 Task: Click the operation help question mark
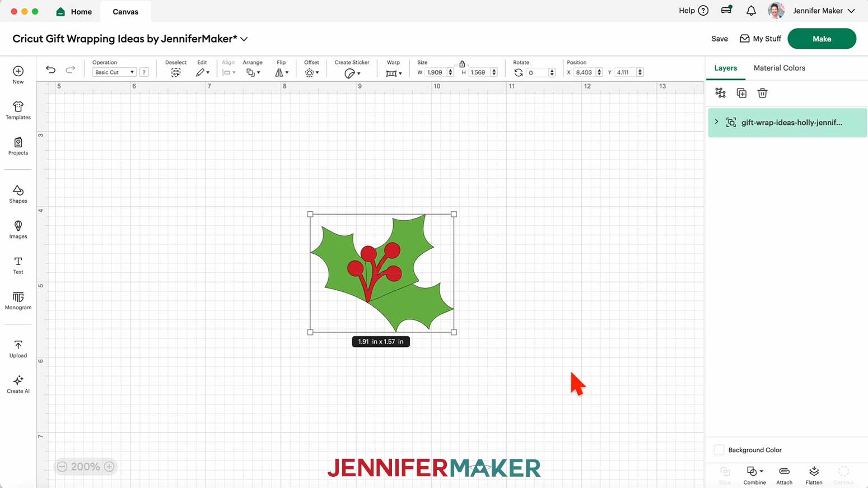pyautogui.click(x=144, y=72)
